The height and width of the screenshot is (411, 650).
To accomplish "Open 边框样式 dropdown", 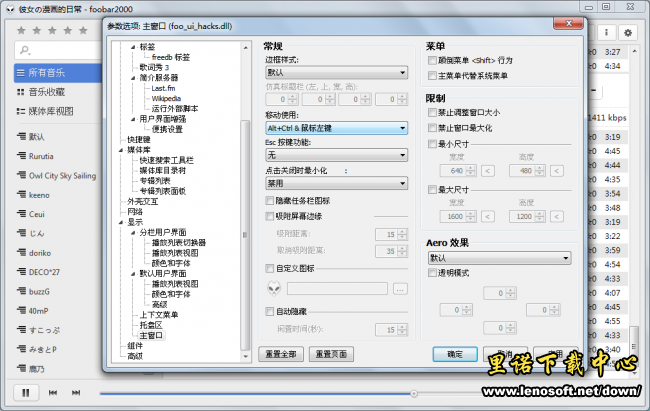I will [x=336, y=73].
